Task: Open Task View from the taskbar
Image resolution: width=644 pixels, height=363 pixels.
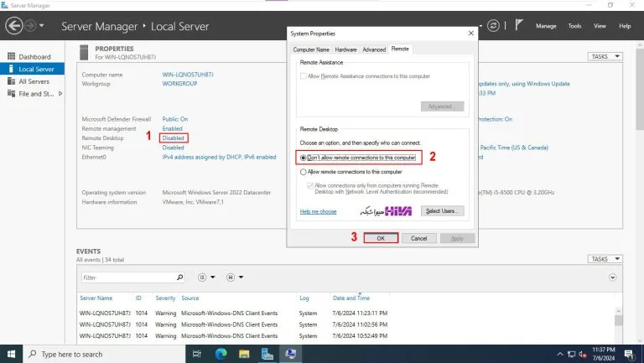Action: [197, 354]
